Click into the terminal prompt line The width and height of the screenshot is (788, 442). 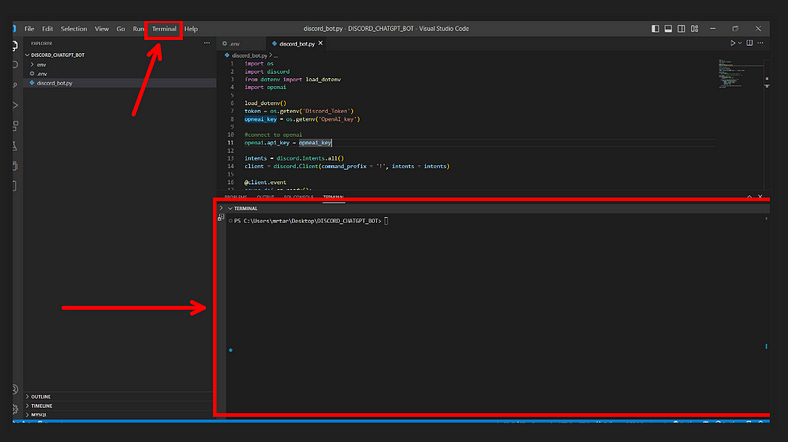308,221
